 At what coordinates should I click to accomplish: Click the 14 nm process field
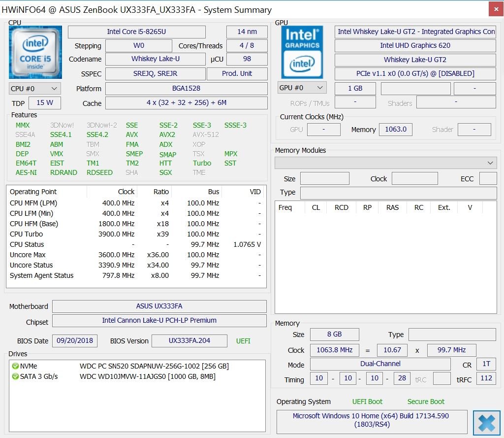coord(247,32)
